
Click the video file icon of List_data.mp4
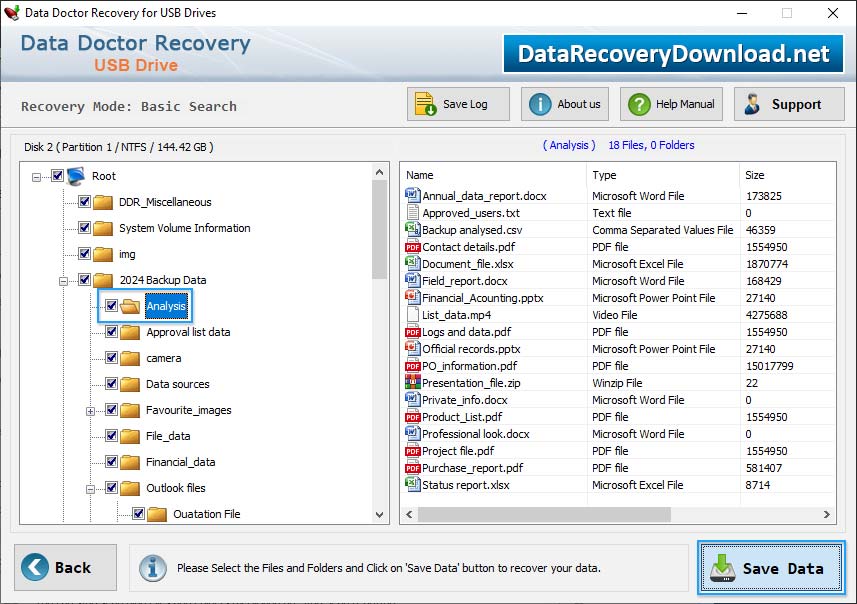point(413,314)
